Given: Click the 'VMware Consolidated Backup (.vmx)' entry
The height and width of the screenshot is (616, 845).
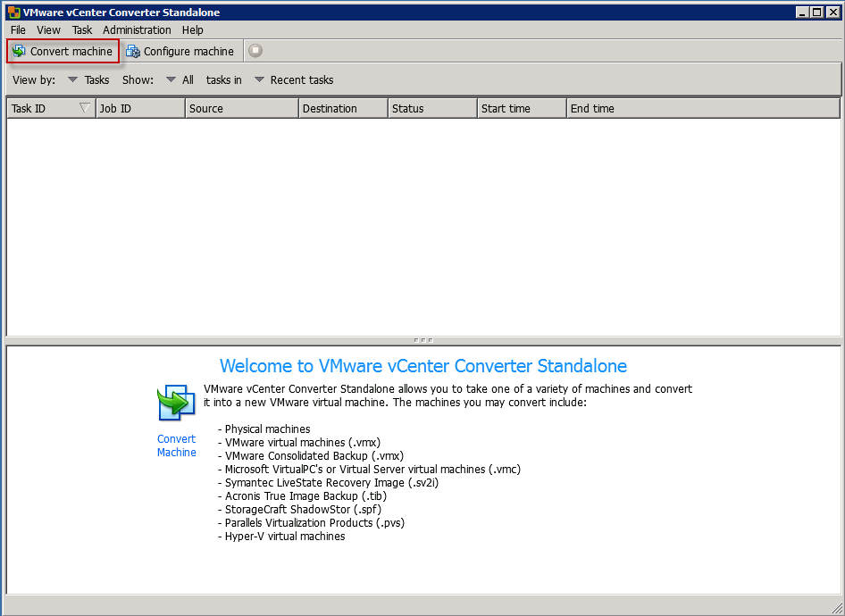Looking at the screenshot, I should pyautogui.click(x=314, y=456).
